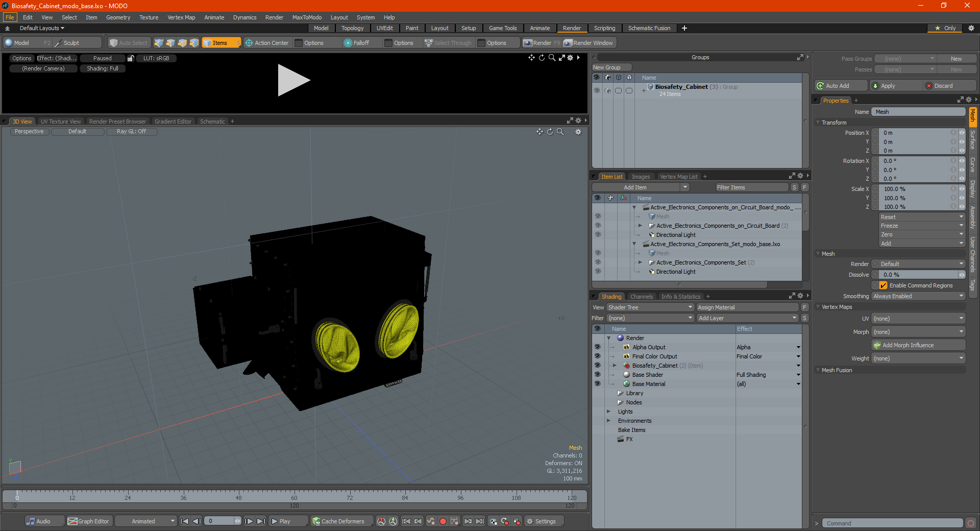The height and width of the screenshot is (531, 980).
Task: Open the Texture menu
Action: (x=149, y=17)
